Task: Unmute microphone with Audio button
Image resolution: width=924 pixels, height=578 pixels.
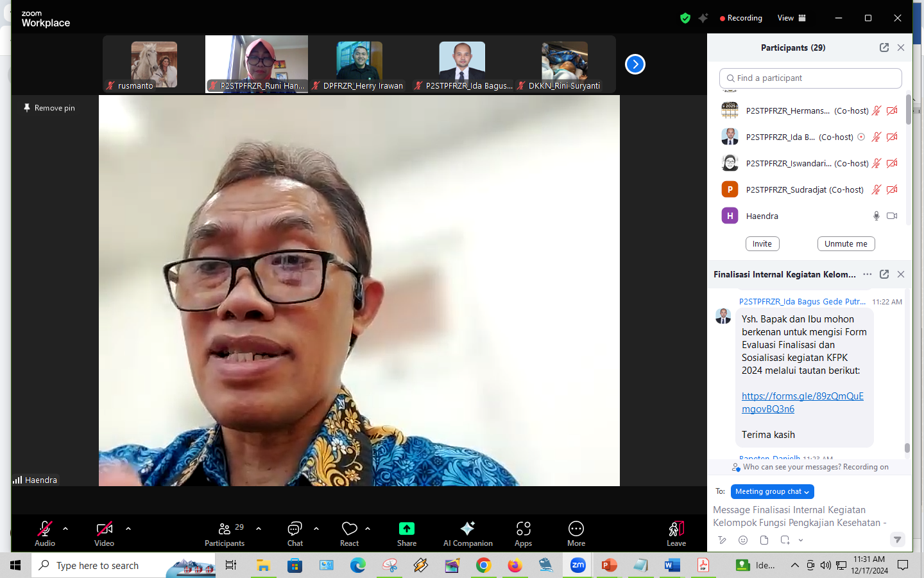Action: coord(45,533)
